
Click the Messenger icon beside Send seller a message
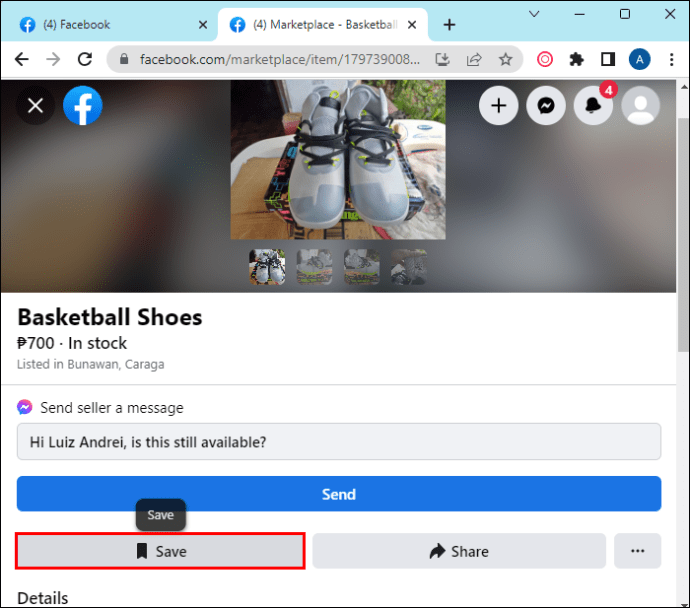click(x=25, y=407)
